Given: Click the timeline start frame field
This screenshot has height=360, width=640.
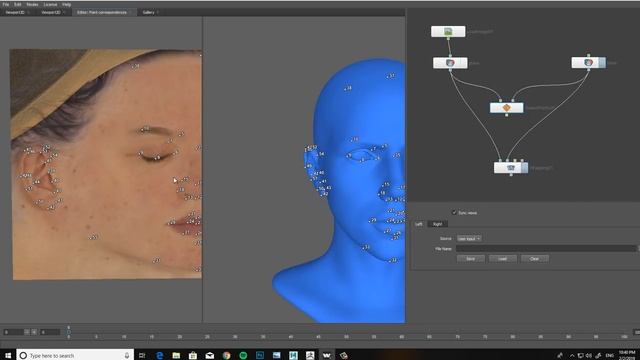Looking at the screenshot, I should click(13, 332).
